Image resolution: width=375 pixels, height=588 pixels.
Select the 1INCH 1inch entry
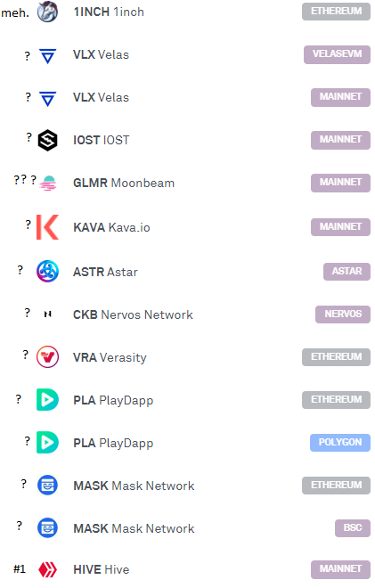click(x=109, y=12)
